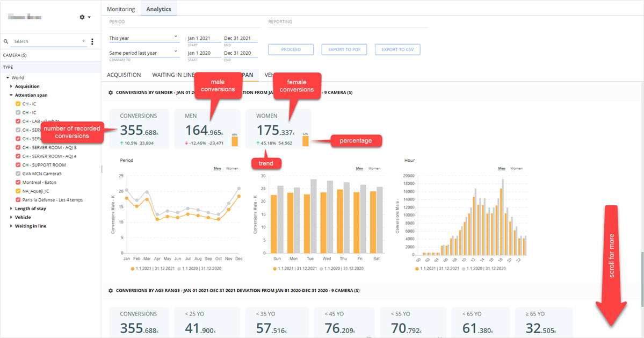
Task: Open the This year period dropdown
Action: pyautogui.click(x=144, y=38)
